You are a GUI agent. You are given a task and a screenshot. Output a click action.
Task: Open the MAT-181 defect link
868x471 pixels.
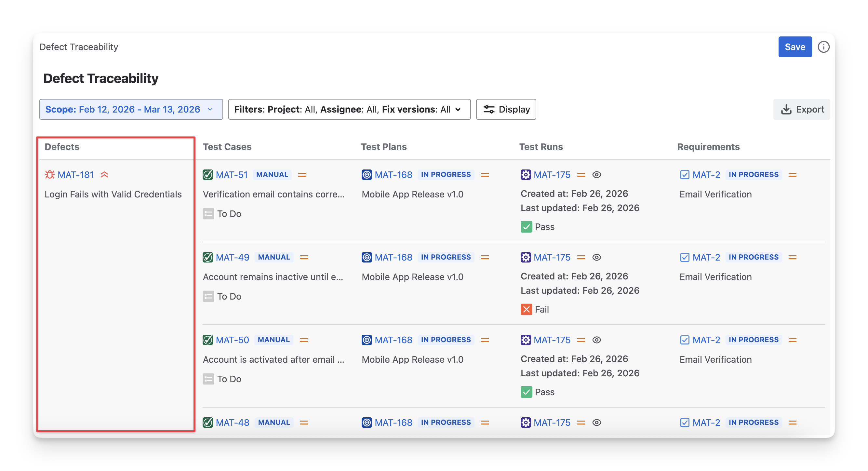pyautogui.click(x=75, y=175)
